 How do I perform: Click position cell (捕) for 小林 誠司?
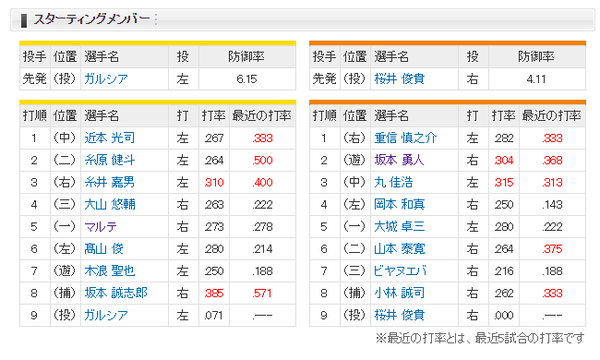[355, 293]
